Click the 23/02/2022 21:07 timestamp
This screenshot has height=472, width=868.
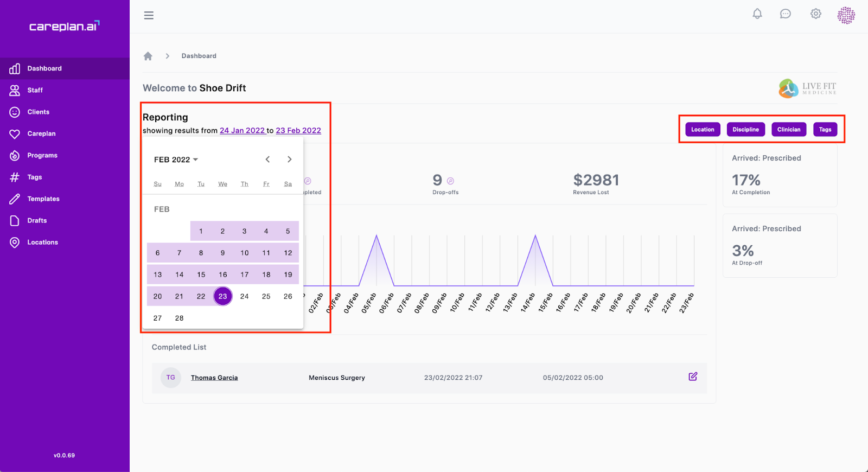click(453, 378)
